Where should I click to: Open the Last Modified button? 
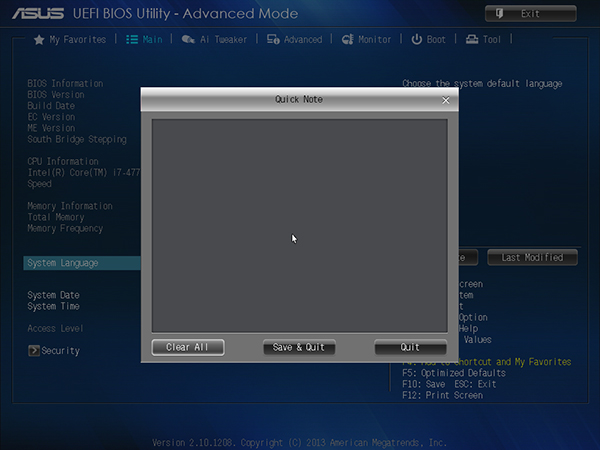[x=532, y=258]
